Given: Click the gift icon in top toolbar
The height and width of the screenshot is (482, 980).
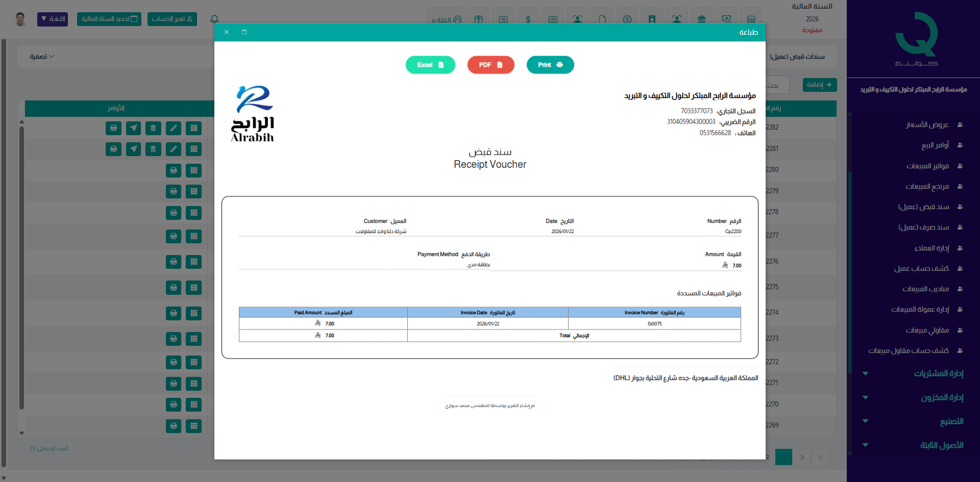Looking at the screenshot, I should coord(478,19).
